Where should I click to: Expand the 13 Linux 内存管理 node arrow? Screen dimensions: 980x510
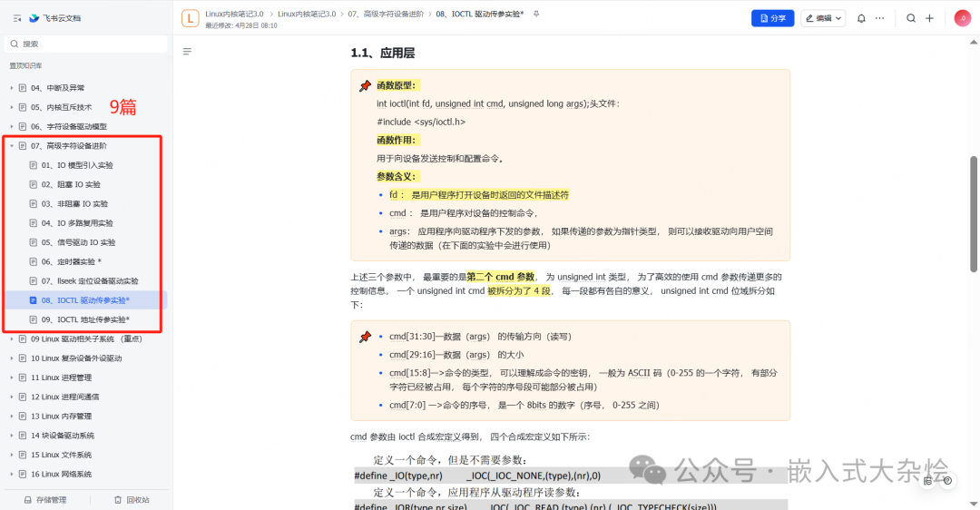(11, 417)
